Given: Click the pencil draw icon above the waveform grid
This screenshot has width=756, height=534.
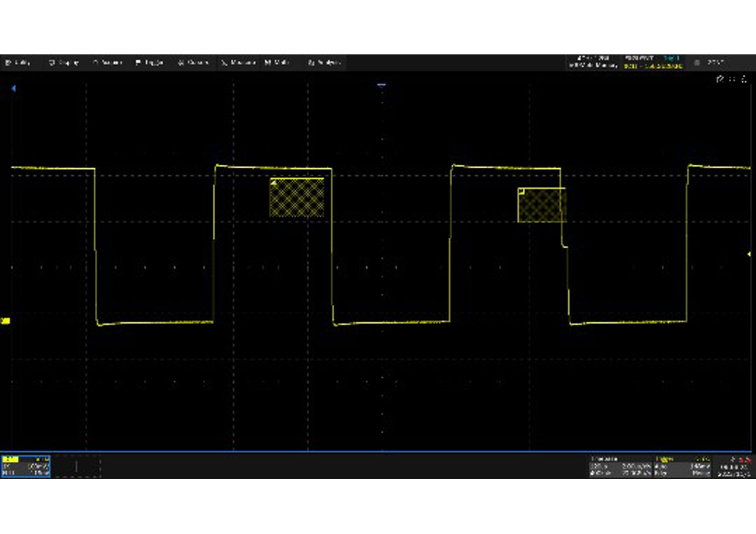Looking at the screenshot, I should click(x=720, y=79).
